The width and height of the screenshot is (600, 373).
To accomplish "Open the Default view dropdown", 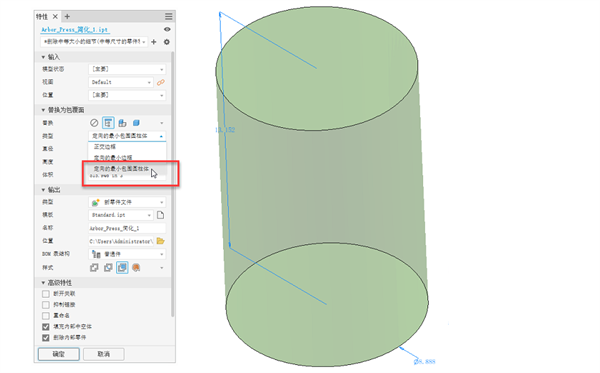I will point(121,82).
